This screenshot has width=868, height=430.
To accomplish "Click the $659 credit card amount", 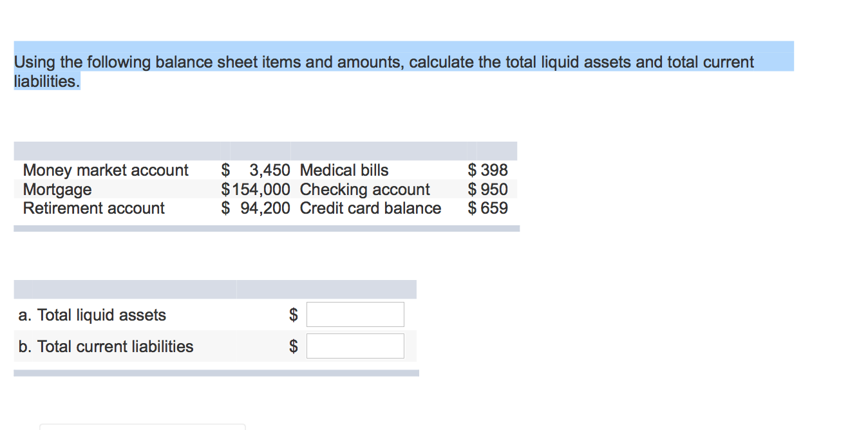I will pyautogui.click(x=488, y=208).
